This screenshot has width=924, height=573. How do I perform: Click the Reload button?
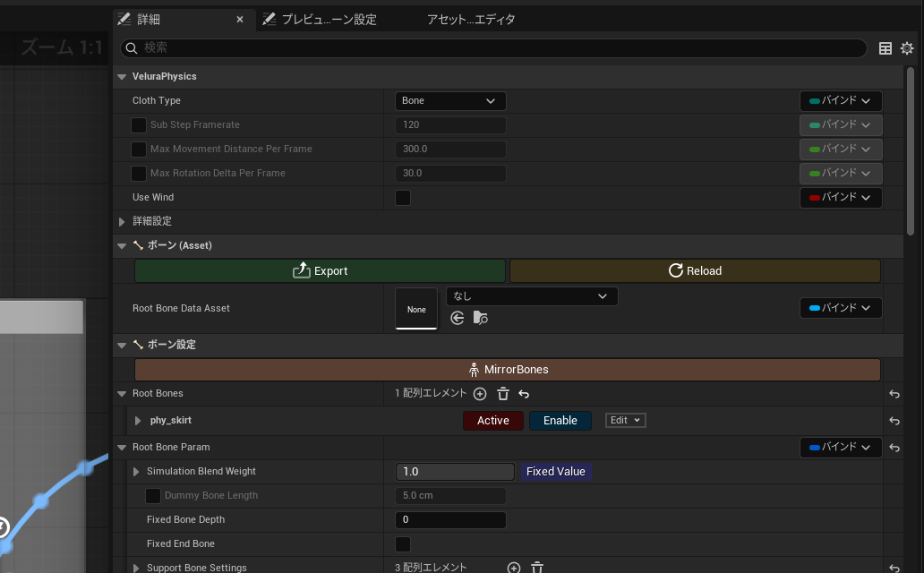[x=696, y=271]
